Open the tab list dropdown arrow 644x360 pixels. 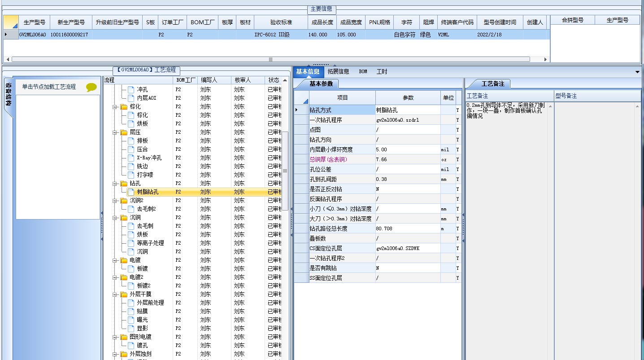(x=637, y=72)
